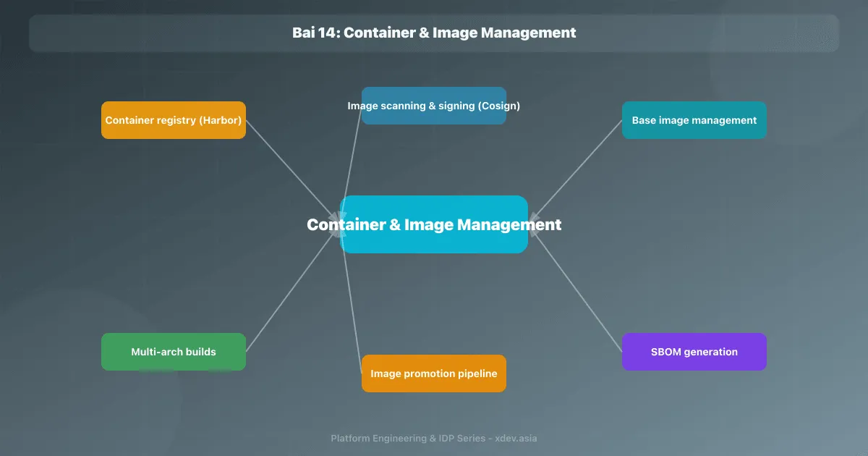This screenshot has width=868, height=456.
Task: Click the Multi-arch builds box
Action: (174, 352)
